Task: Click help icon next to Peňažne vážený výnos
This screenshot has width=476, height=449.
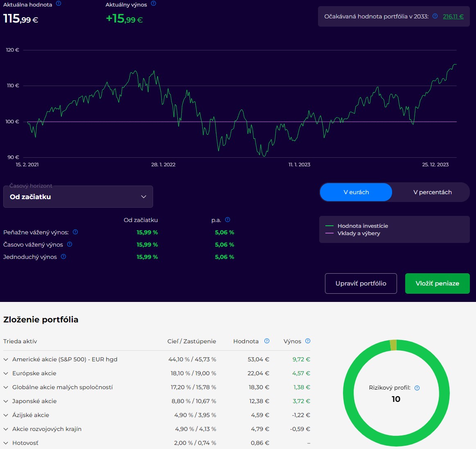Action: click(75, 232)
